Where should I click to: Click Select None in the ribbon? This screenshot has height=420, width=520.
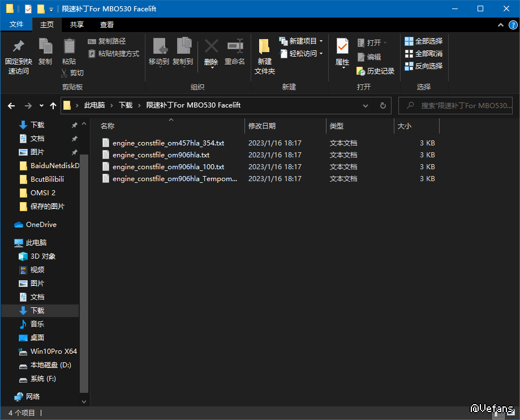(424, 54)
